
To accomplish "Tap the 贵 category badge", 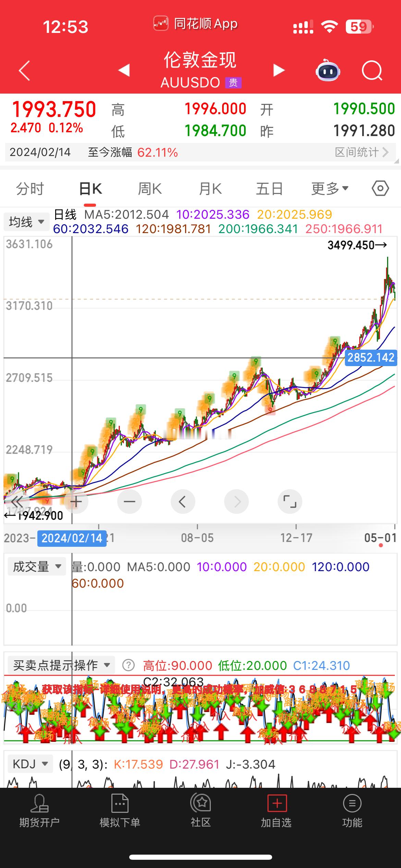I will click(233, 83).
